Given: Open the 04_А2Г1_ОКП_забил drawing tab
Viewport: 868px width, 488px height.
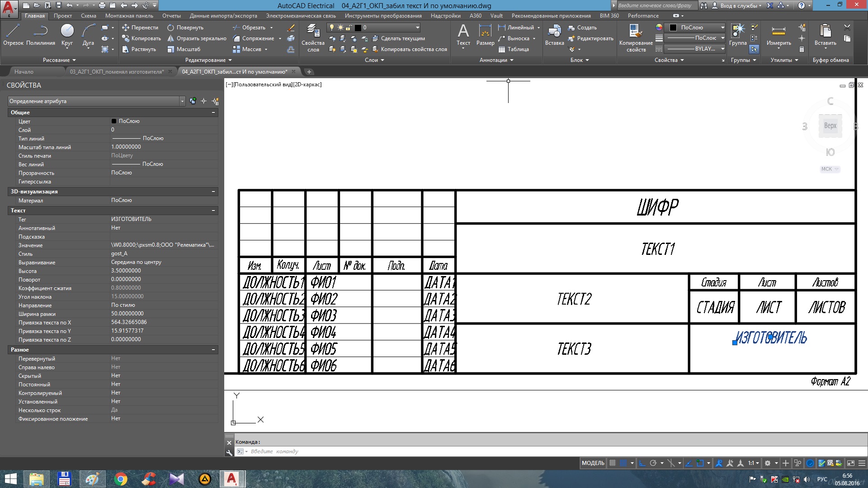Looking at the screenshot, I should coord(234,71).
